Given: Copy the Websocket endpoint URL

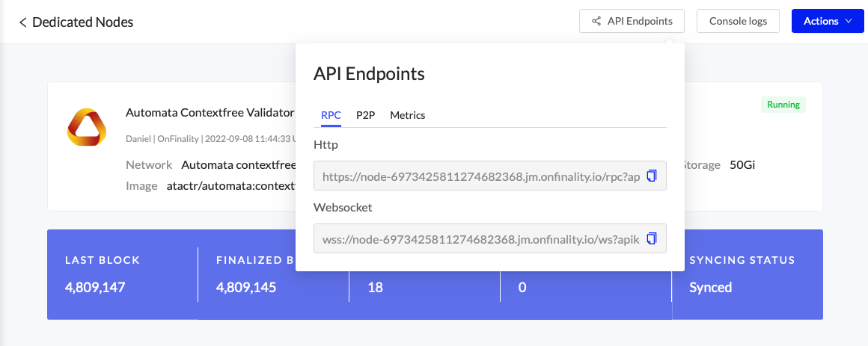Looking at the screenshot, I should pos(651,238).
